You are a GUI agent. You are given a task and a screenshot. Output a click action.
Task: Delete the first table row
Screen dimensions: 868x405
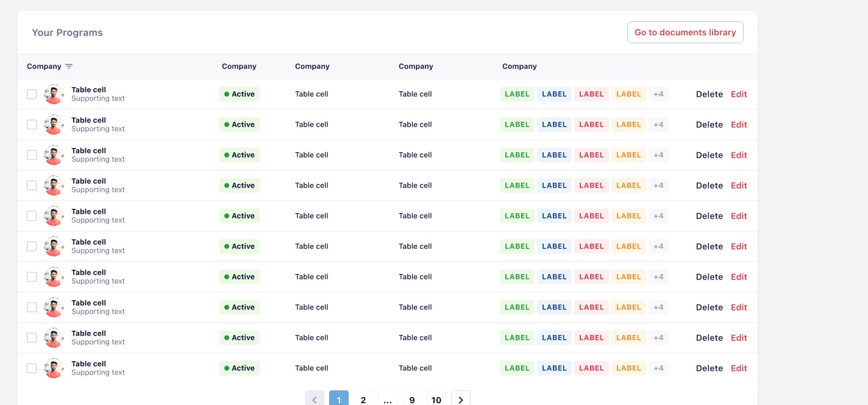pos(710,94)
